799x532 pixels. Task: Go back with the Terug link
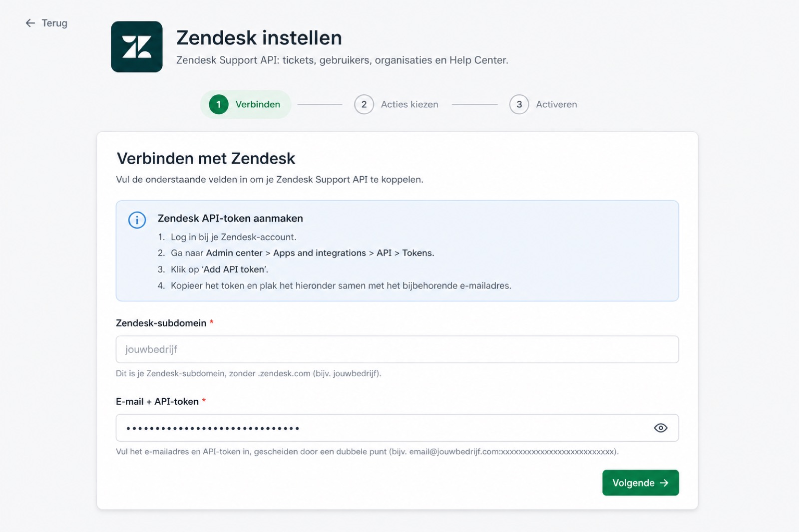[x=46, y=23]
